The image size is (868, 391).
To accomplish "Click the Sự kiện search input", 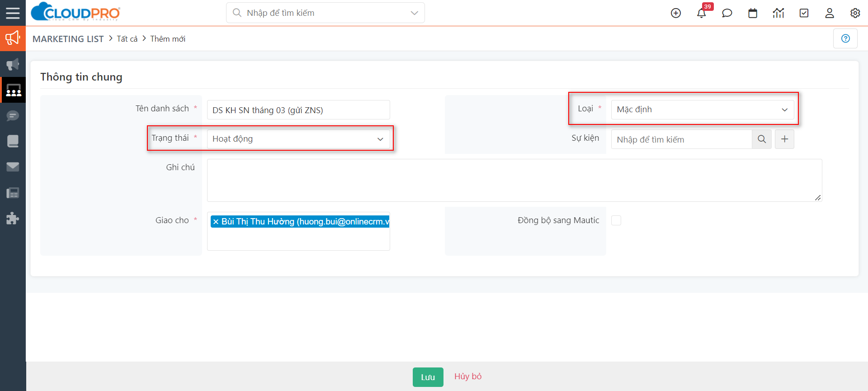I will point(681,139).
